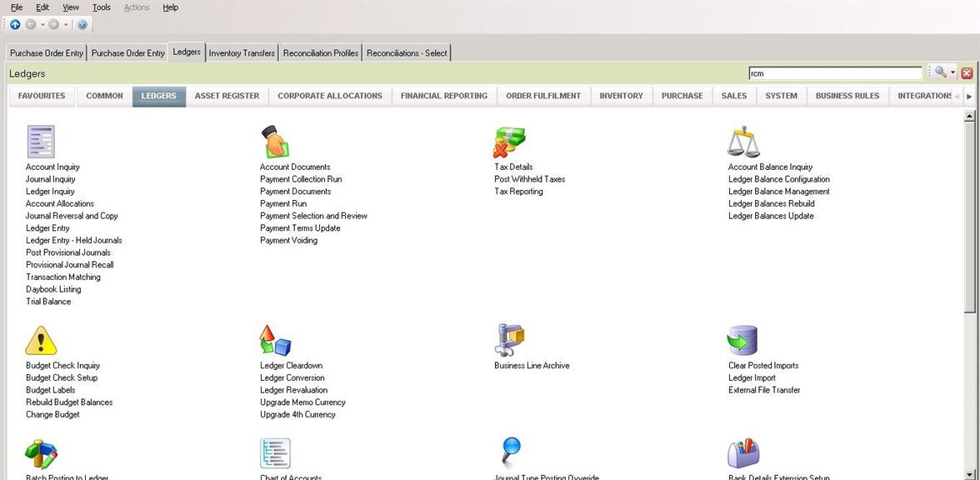Click the coloured shapes icon above Ledger Cleardown
Viewport: 980px width, 480px height.
[x=276, y=340]
